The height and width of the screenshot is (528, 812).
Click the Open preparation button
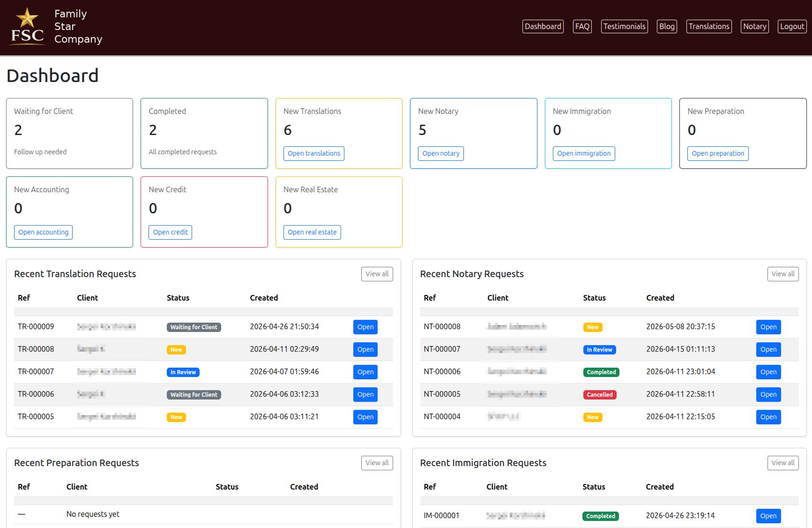pyautogui.click(x=718, y=153)
